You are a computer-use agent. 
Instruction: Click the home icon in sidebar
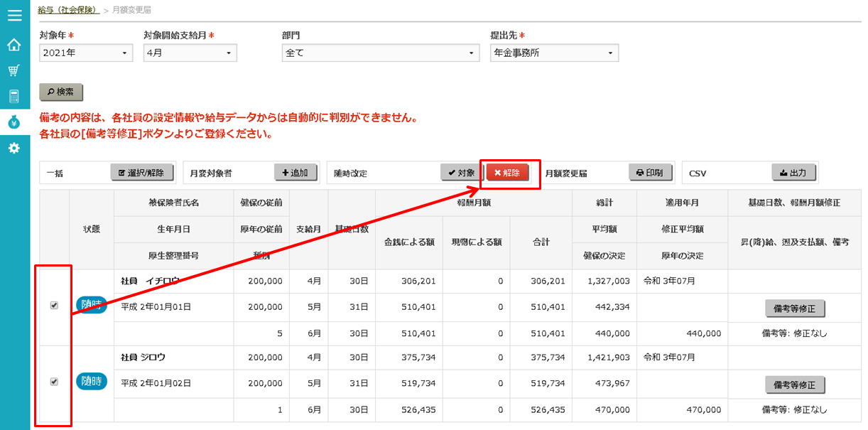coord(14,45)
